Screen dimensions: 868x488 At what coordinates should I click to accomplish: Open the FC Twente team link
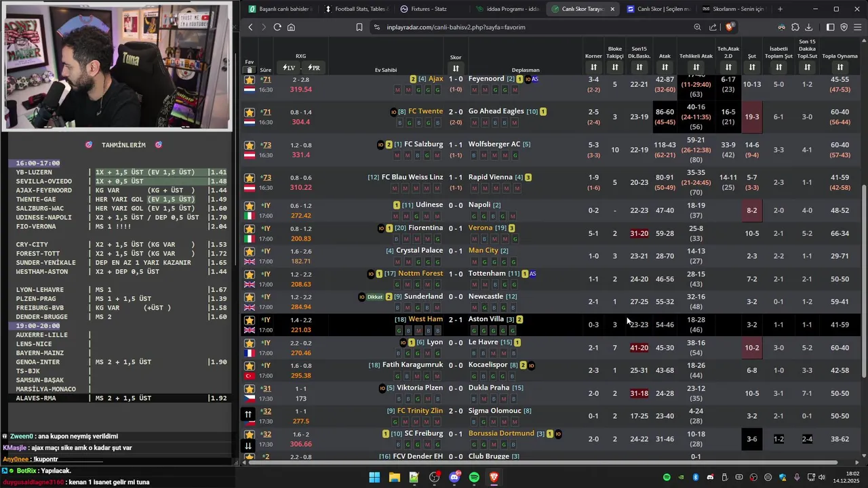[425, 111]
